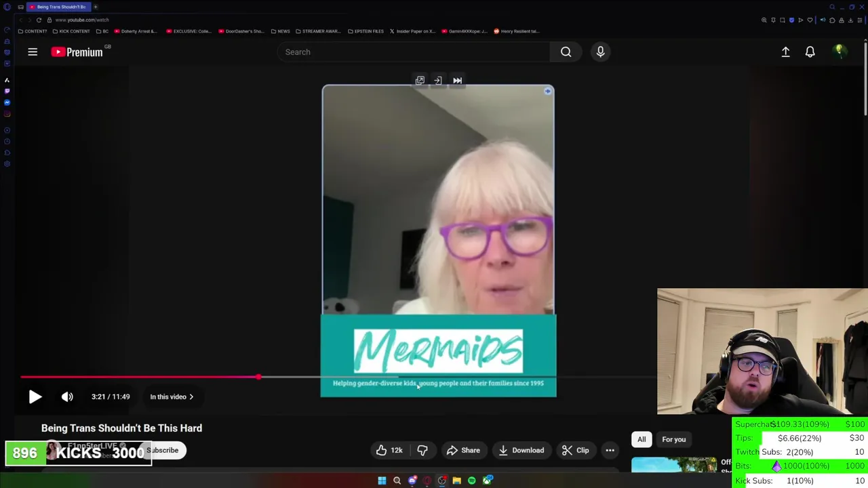The image size is (868, 488).
Task: Open Twitch in browser sidebar
Action: pyautogui.click(x=7, y=91)
